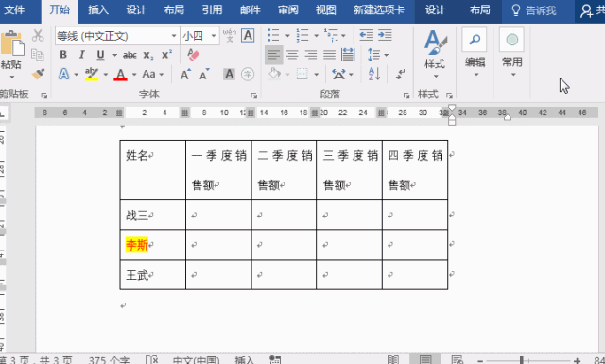
Task: Open the 样式 styles button
Action: coord(435,54)
